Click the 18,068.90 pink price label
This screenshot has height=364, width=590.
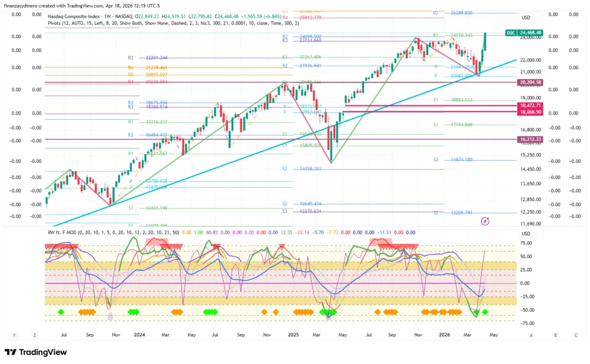pos(531,112)
